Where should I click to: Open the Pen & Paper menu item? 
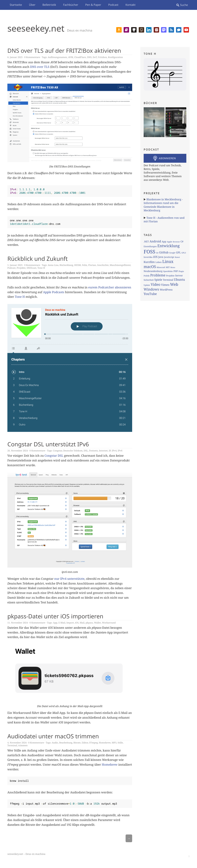tap(93, 5)
